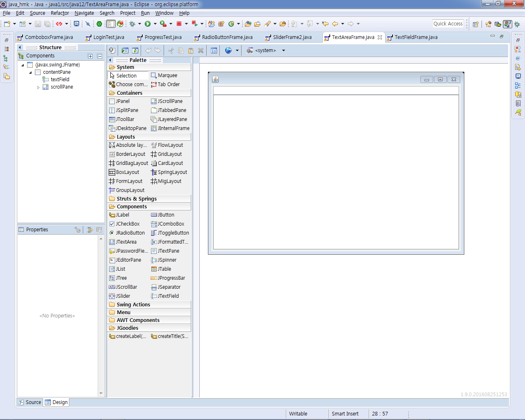The image size is (525, 420).
Task: Switch to LoginTest.java tab
Action: (x=105, y=37)
